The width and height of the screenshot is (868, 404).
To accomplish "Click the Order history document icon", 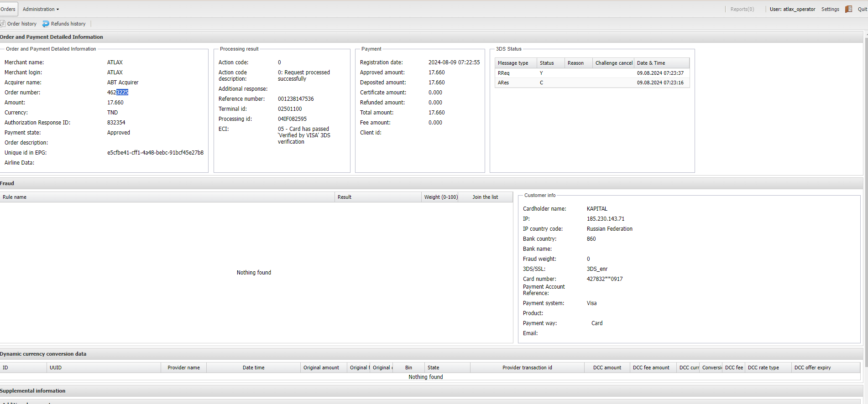I will pos(2,24).
